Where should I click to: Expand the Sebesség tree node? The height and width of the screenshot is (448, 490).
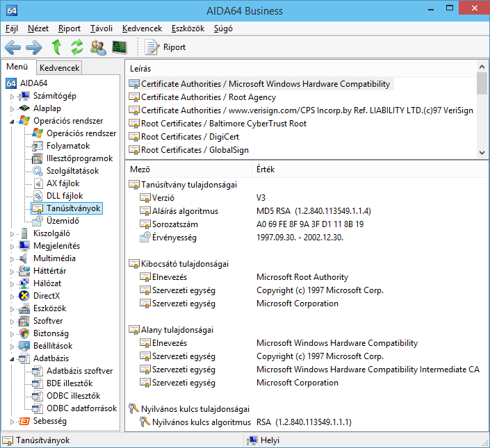tap(13, 422)
